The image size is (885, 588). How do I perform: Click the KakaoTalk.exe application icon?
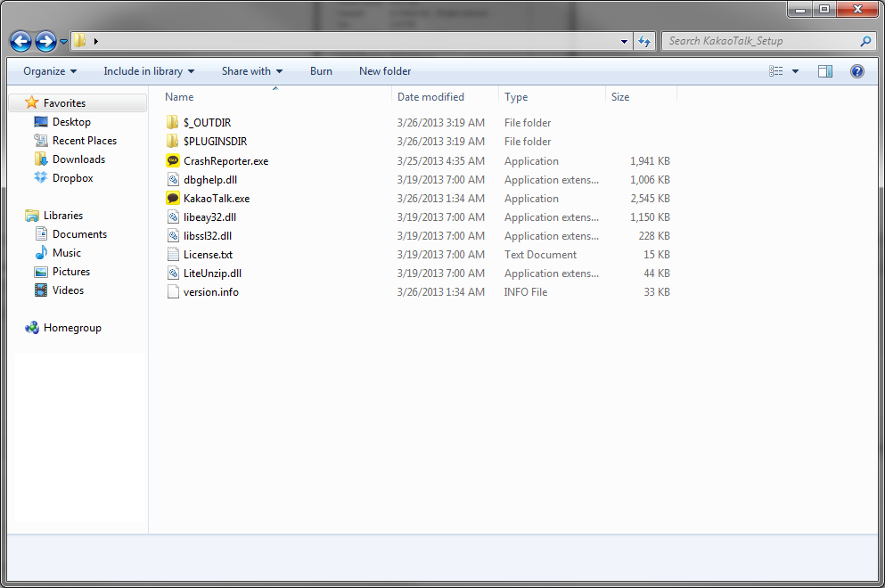click(173, 199)
